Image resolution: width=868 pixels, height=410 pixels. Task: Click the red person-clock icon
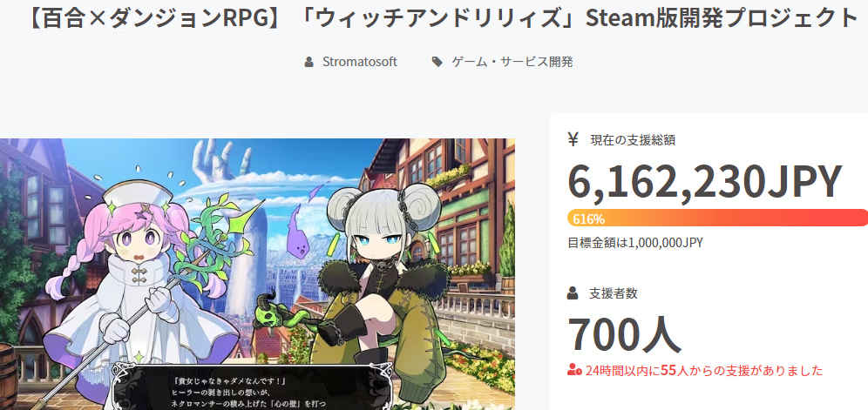point(574,370)
